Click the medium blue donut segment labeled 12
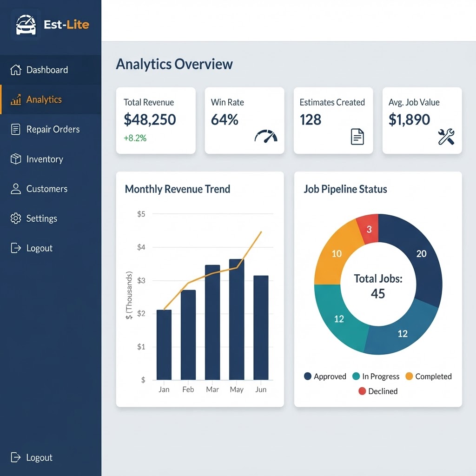This screenshot has height=476, width=476. (x=403, y=334)
